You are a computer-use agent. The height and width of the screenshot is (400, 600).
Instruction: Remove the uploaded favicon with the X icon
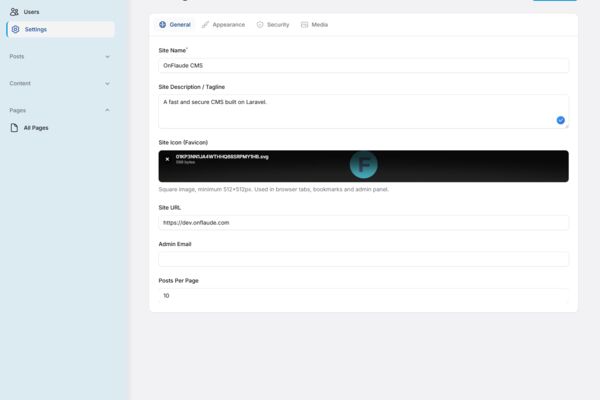click(x=167, y=159)
